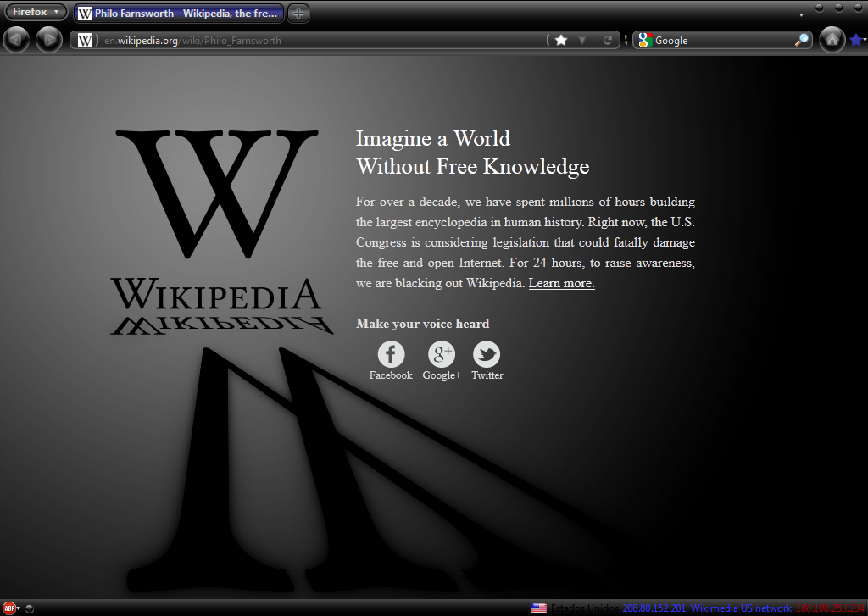The height and width of the screenshot is (616, 868).
Task: Click the bookmarks star toolbar icon
Action: click(856, 40)
